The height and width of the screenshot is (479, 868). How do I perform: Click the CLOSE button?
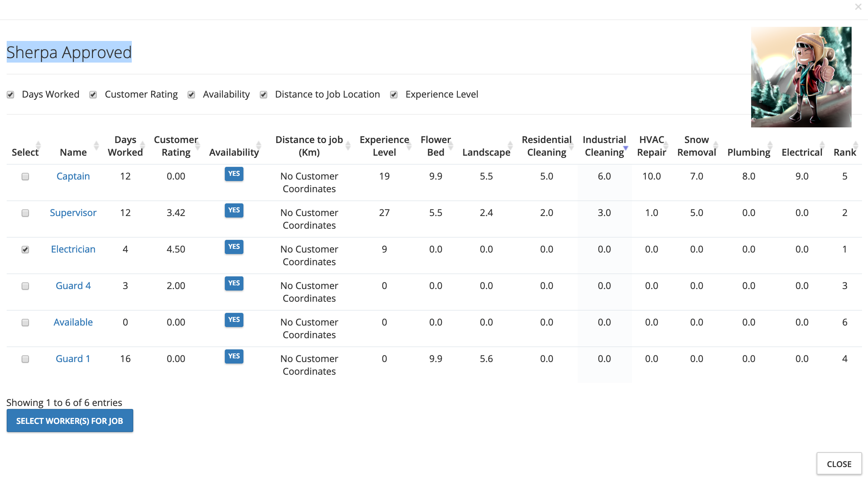(839, 464)
